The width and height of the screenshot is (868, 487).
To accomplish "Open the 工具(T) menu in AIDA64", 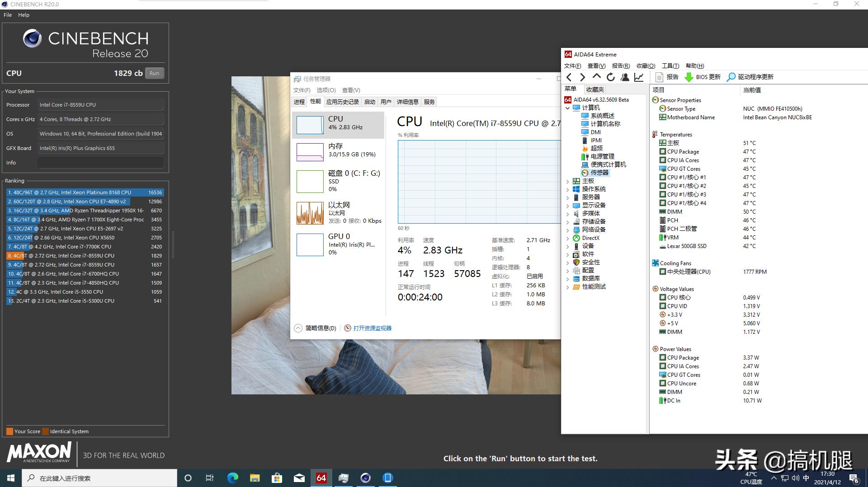I will [x=670, y=66].
